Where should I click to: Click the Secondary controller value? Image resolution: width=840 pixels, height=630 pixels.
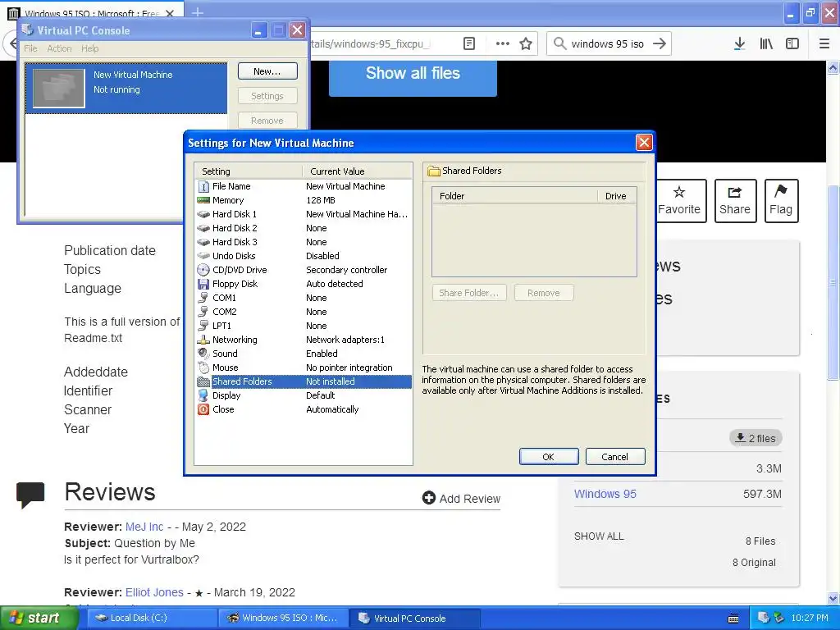click(347, 270)
